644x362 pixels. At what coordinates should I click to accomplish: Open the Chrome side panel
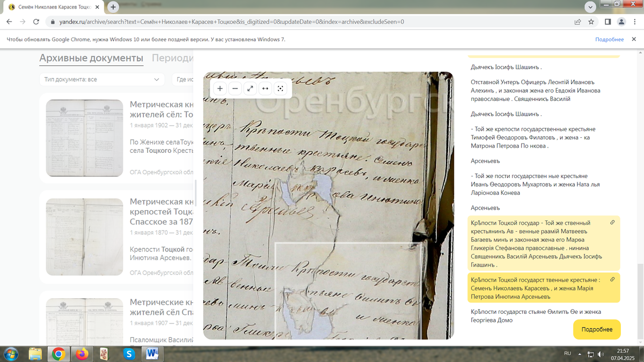[x=608, y=22]
